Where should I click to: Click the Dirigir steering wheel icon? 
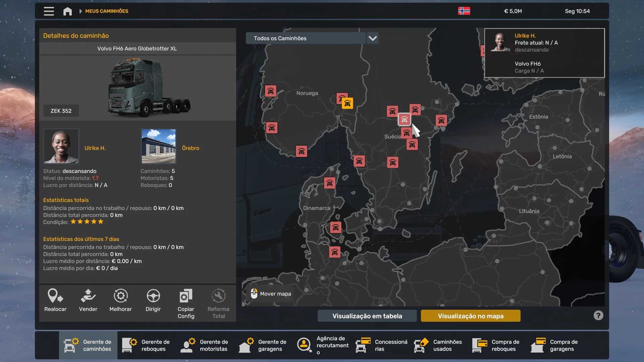(x=153, y=296)
